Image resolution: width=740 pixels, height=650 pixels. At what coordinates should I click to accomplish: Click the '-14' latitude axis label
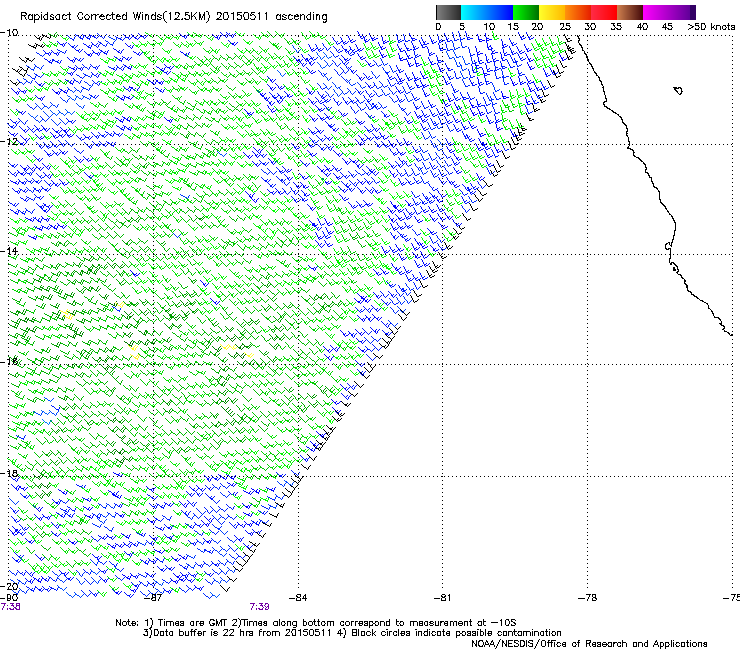click(x=9, y=251)
